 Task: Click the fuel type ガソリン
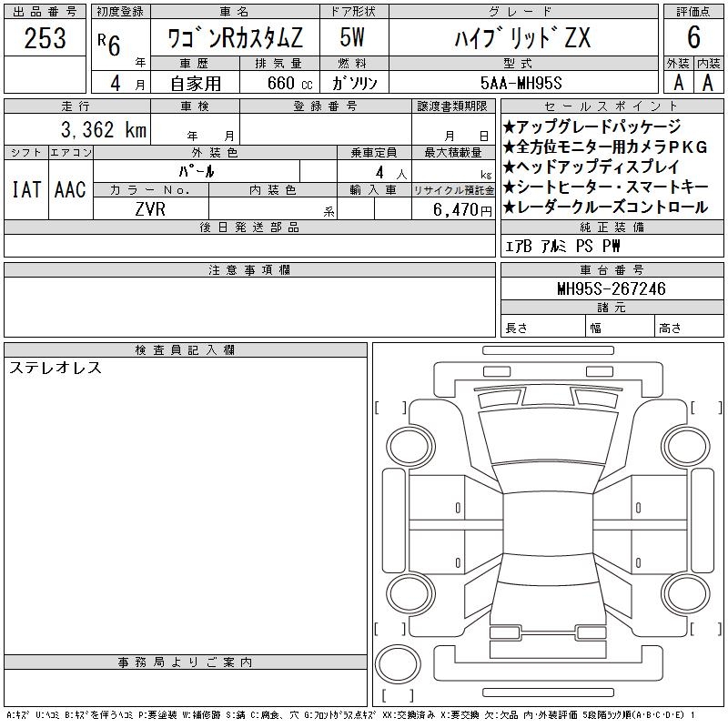coord(354,83)
